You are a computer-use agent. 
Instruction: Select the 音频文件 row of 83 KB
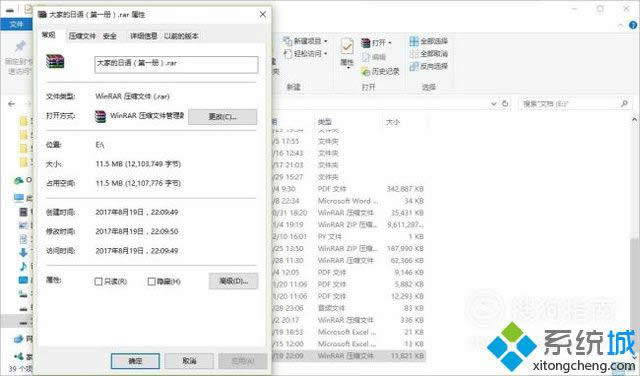coord(349,308)
